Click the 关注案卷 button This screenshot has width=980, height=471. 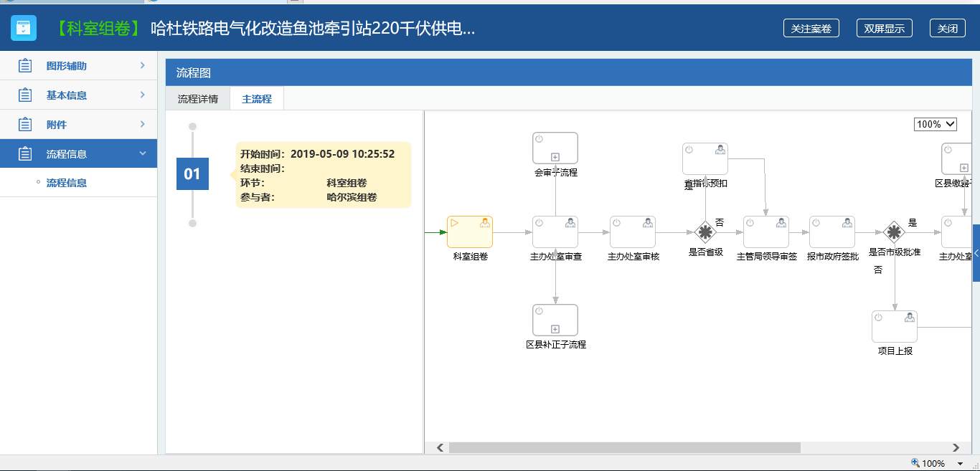[811, 29]
